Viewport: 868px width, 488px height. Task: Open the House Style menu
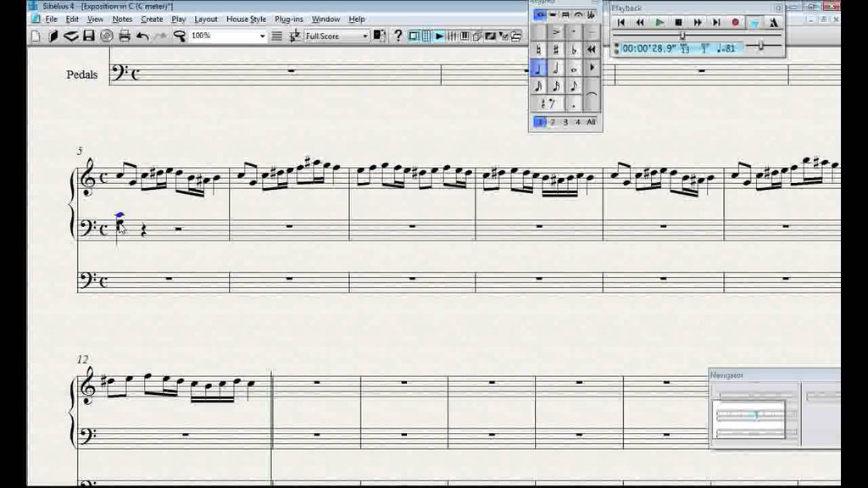(x=247, y=19)
